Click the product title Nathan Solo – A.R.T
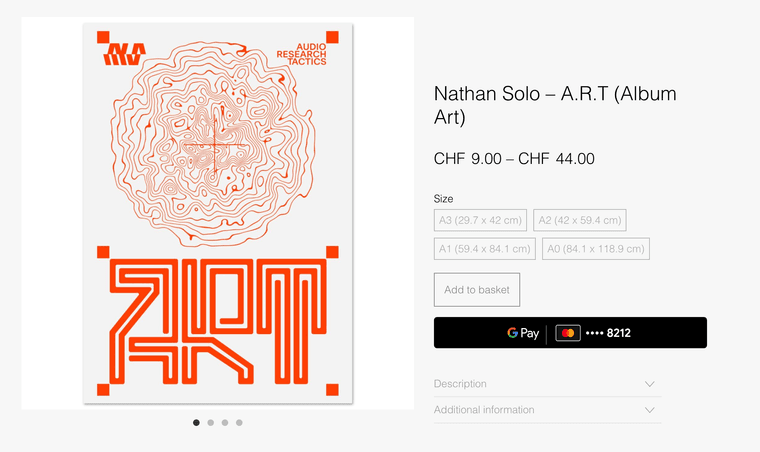 (555, 105)
